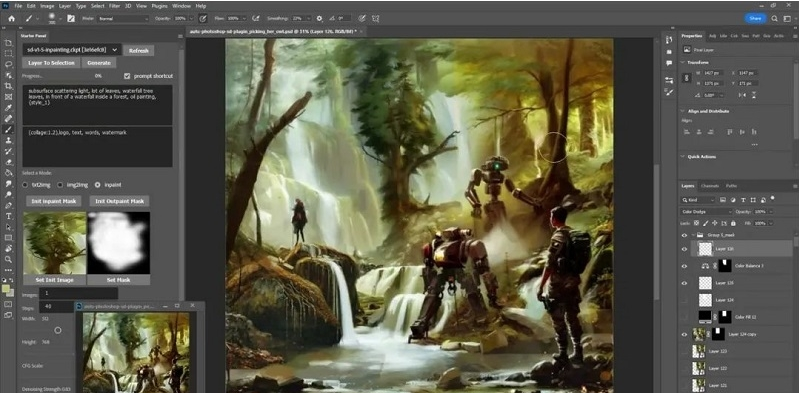Select the Crop tool
The width and height of the screenshot is (799, 393).
tap(9, 86)
